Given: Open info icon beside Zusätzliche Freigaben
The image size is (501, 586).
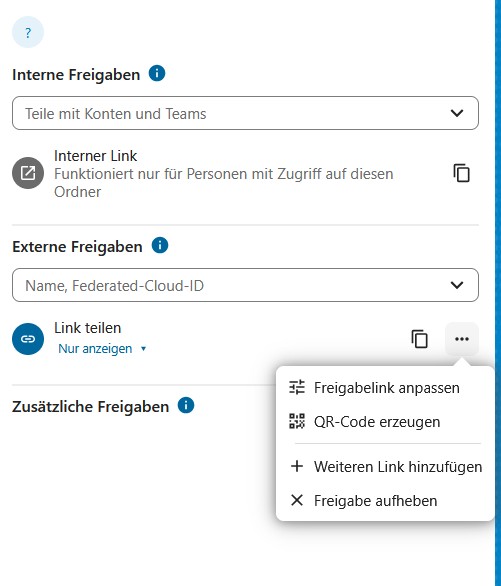Looking at the screenshot, I should 186,405.
